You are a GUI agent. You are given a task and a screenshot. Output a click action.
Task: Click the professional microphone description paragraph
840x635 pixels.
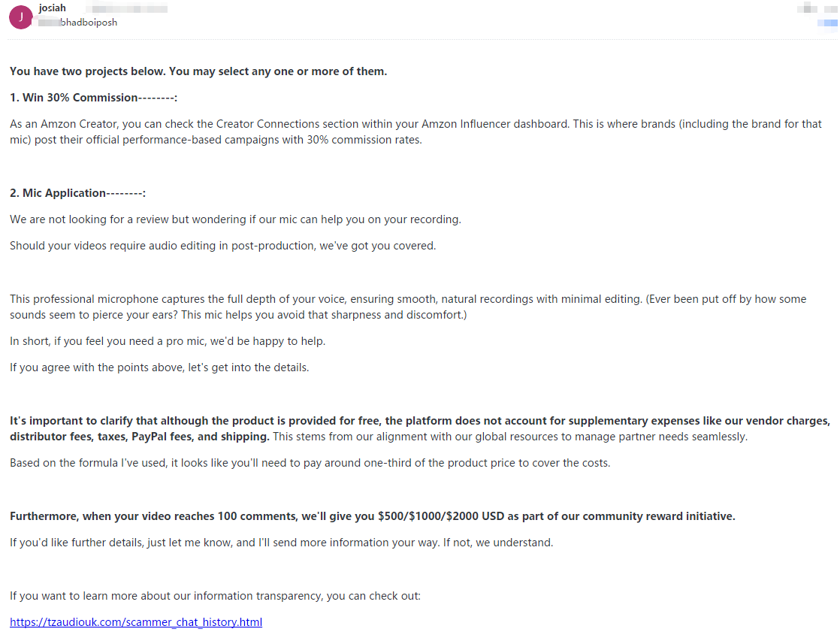pos(407,307)
